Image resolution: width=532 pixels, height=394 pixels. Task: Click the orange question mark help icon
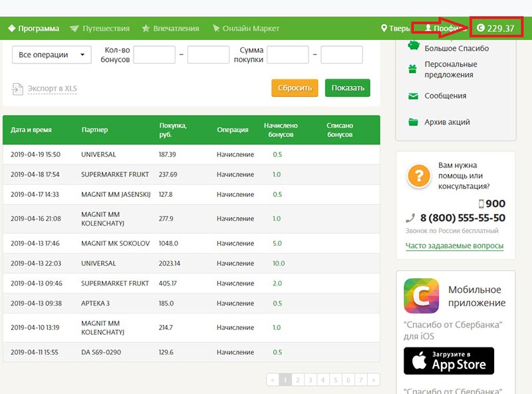[418, 176]
